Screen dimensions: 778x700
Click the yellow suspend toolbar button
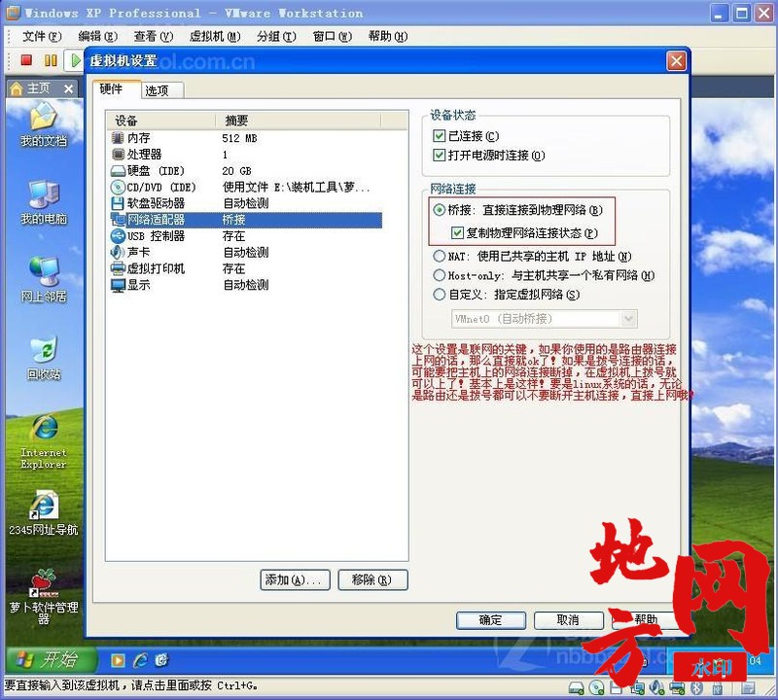coord(51,60)
